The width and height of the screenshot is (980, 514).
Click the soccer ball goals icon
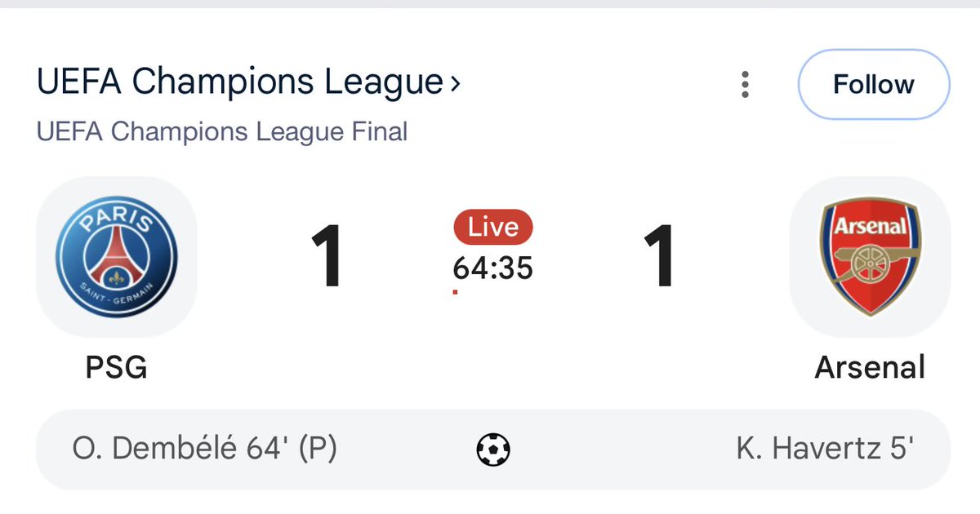click(x=493, y=449)
